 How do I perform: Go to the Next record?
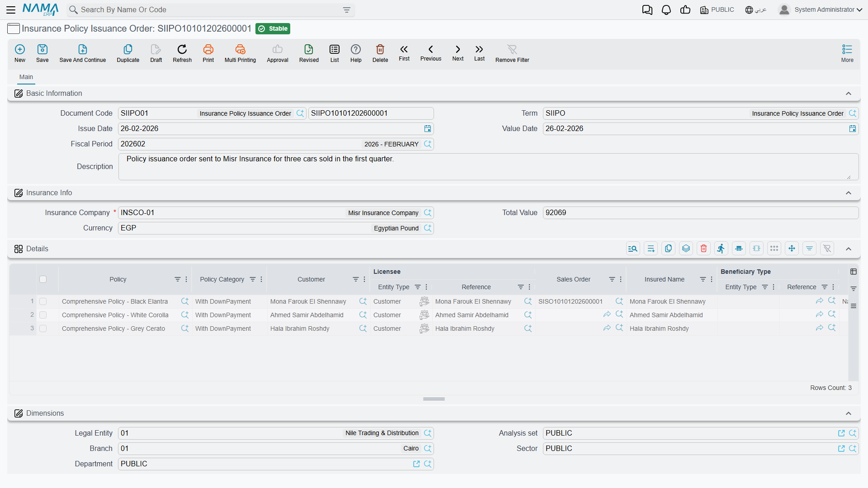click(x=458, y=52)
